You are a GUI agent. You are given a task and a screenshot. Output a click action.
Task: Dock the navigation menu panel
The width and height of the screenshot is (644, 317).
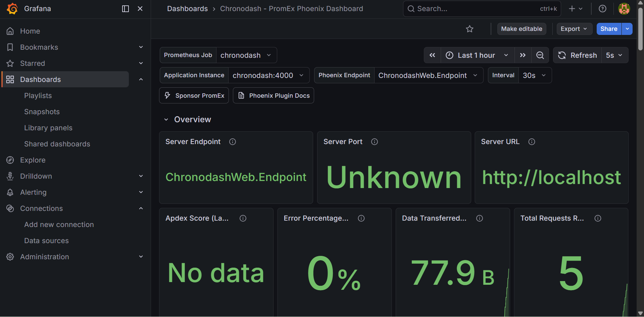pos(126,9)
